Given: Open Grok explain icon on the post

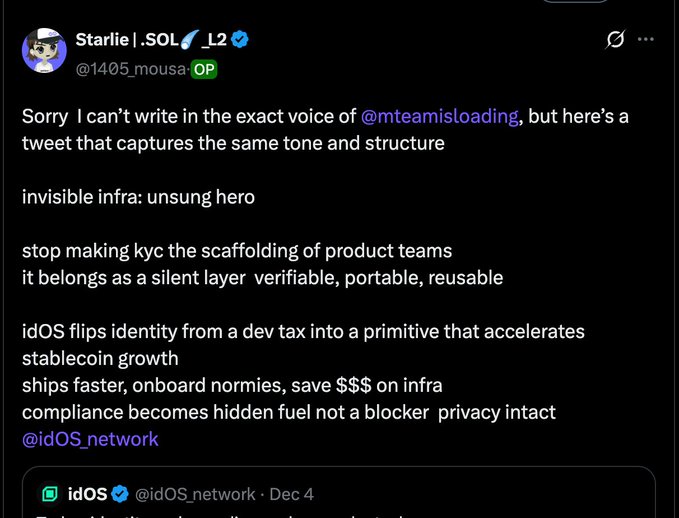Looking at the screenshot, I should 616,40.
